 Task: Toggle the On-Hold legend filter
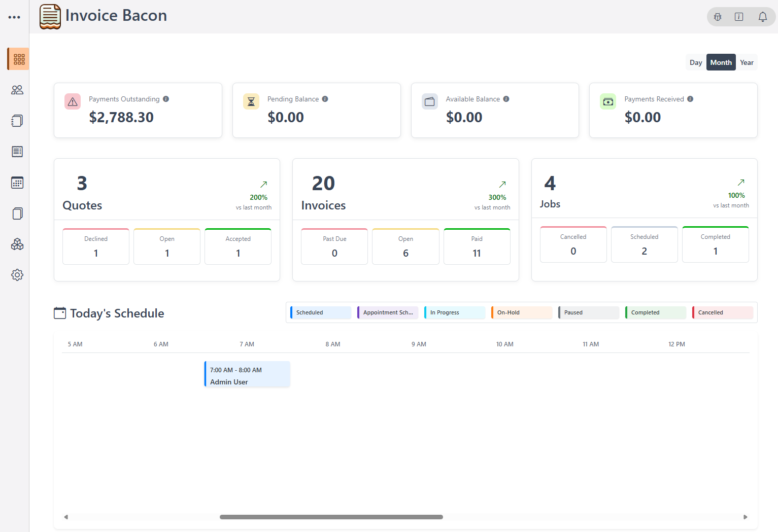pyautogui.click(x=522, y=312)
